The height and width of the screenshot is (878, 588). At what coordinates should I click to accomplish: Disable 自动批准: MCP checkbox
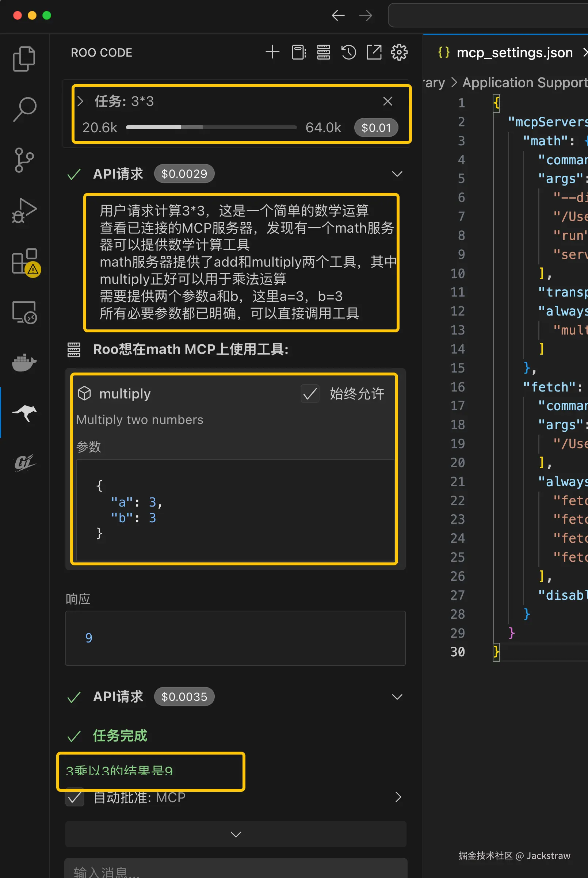point(75,797)
